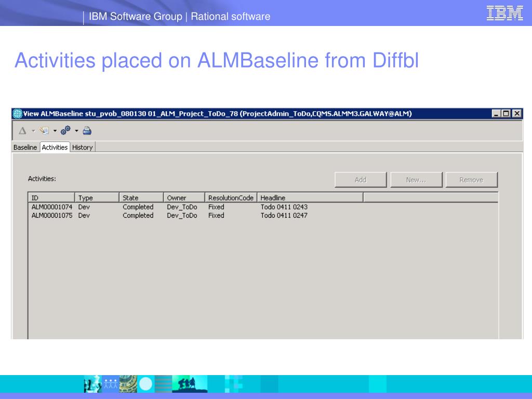Click Fixed resolution in ALM00001075 row
The height and width of the screenshot is (399, 532).
point(216,216)
